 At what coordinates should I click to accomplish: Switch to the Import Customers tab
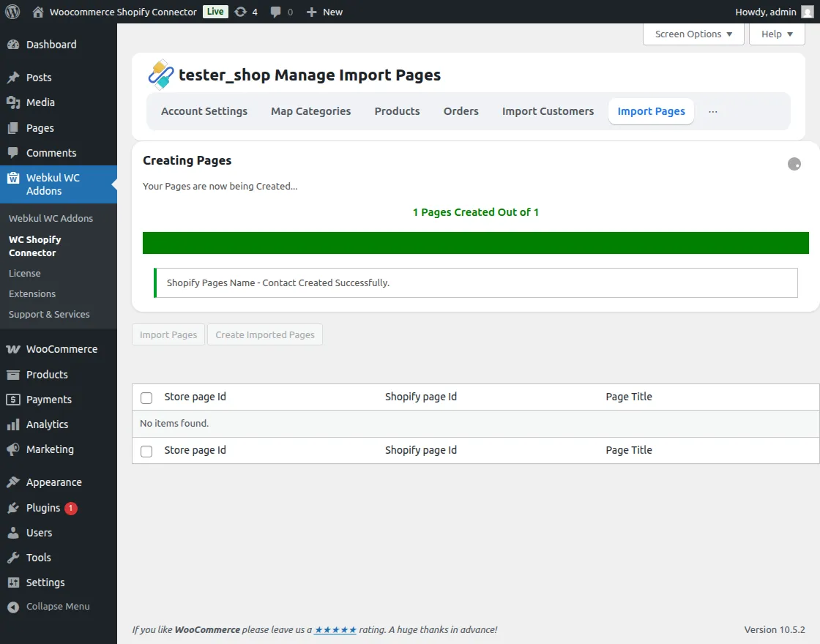click(x=548, y=111)
